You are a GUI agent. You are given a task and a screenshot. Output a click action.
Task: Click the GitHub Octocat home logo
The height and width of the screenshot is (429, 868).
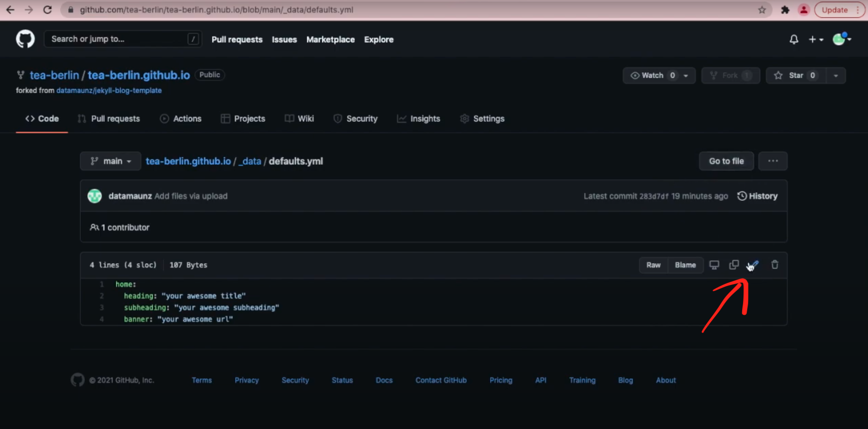(25, 39)
